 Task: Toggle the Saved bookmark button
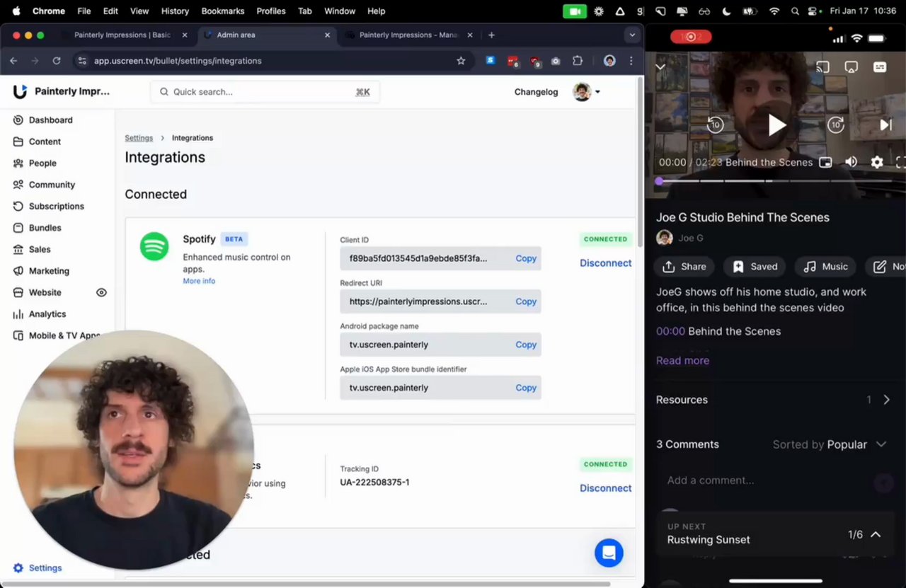coord(755,267)
